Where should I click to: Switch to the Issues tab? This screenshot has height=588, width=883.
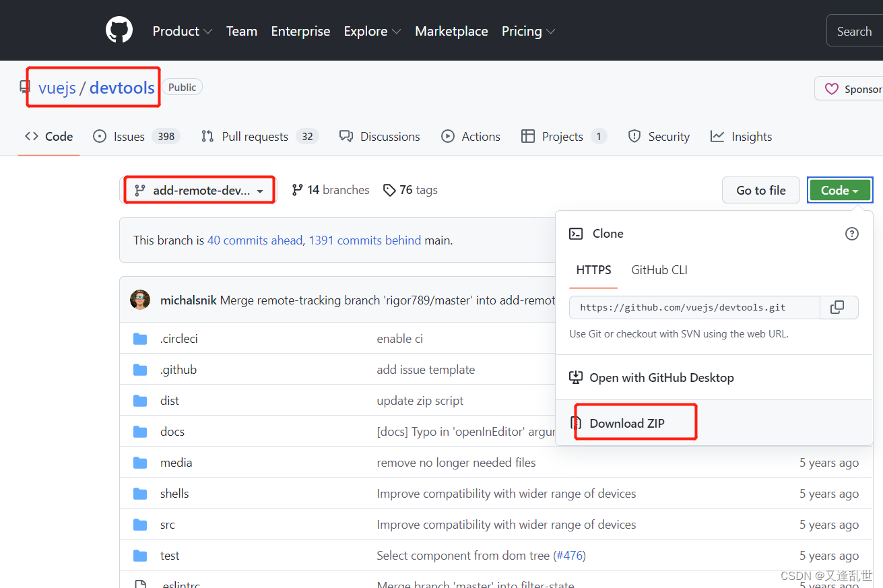tap(127, 136)
